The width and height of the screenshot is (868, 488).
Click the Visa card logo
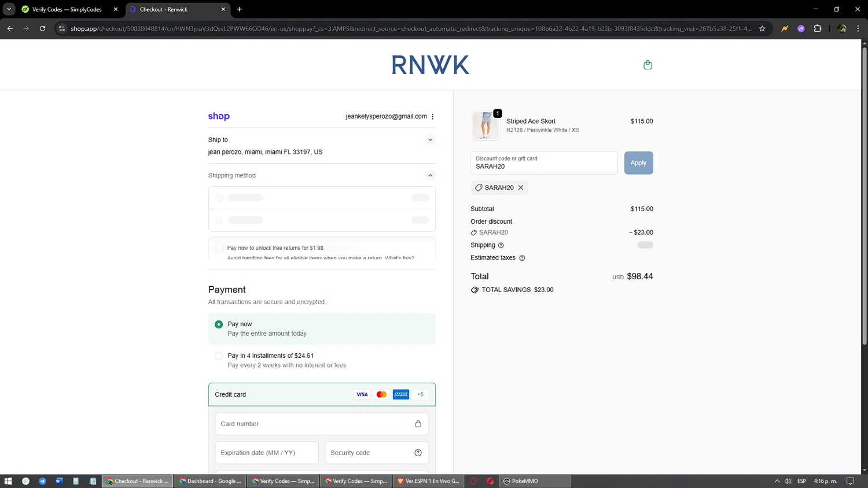pyautogui.click(x=362, y=394)
